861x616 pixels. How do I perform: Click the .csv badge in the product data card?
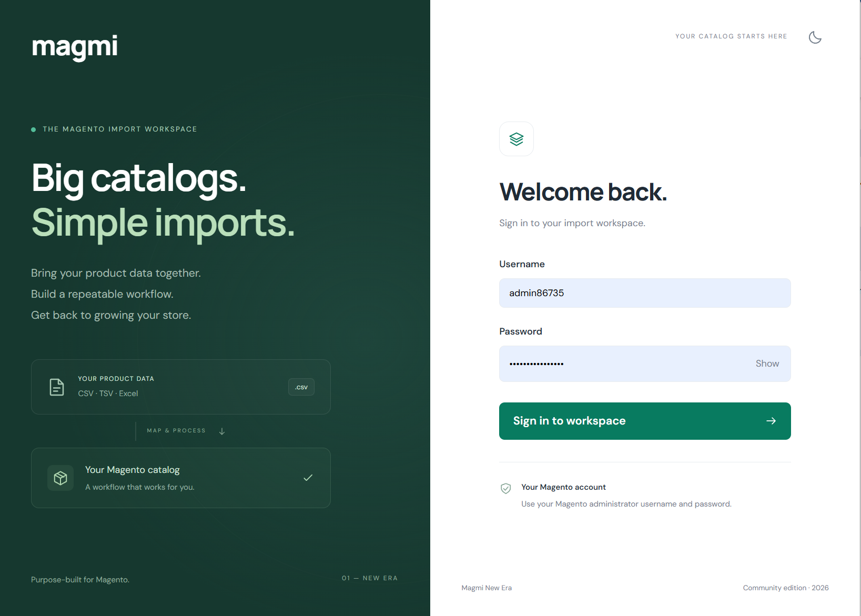coord(301,387)
